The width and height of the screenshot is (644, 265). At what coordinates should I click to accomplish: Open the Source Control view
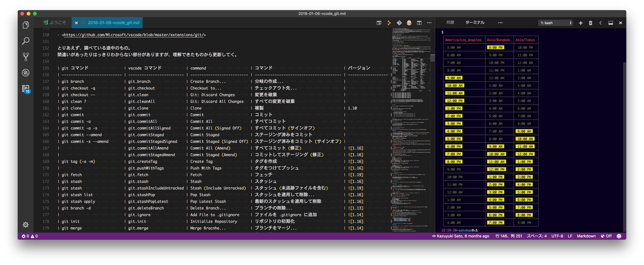click(x=26, y=57)
